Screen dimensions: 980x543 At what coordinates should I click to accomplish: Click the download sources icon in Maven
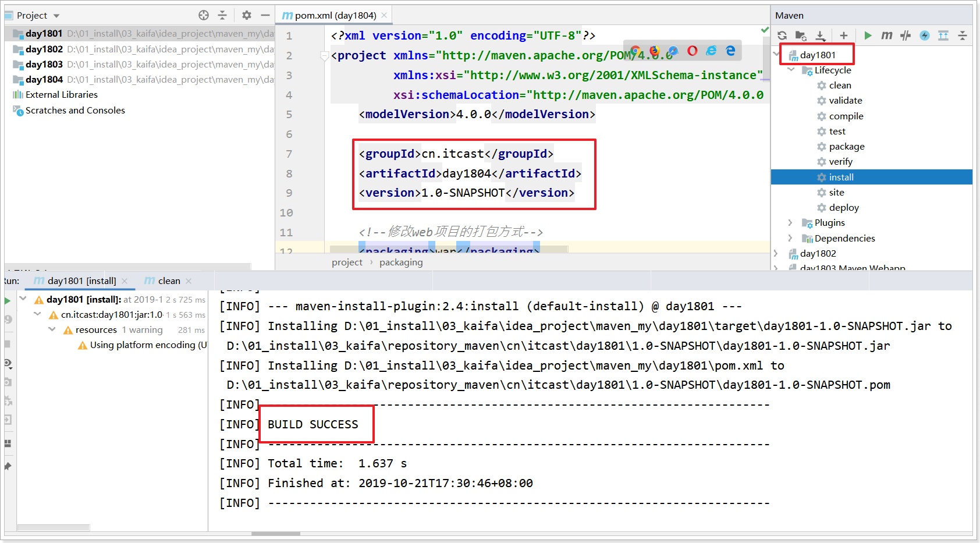tap(820, 36)
